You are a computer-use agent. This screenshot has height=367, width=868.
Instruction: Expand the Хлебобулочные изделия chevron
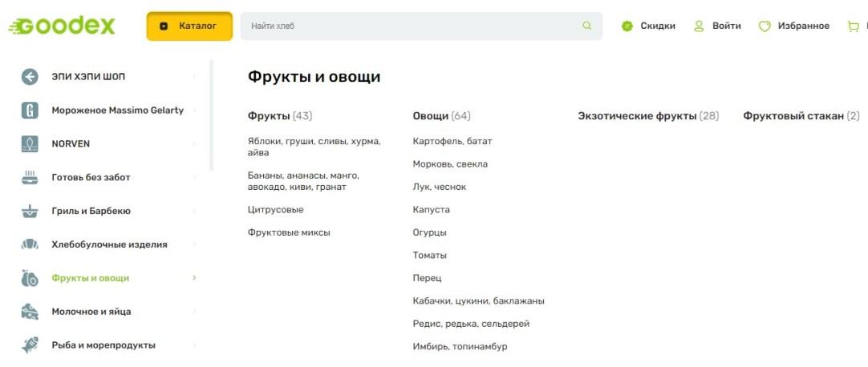tap(194, 244)
